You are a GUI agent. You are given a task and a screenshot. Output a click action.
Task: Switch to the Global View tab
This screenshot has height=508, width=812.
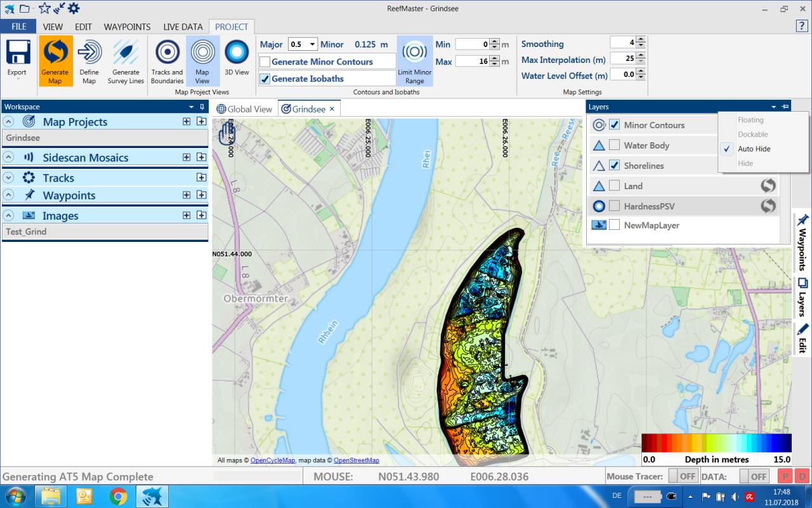245,109
